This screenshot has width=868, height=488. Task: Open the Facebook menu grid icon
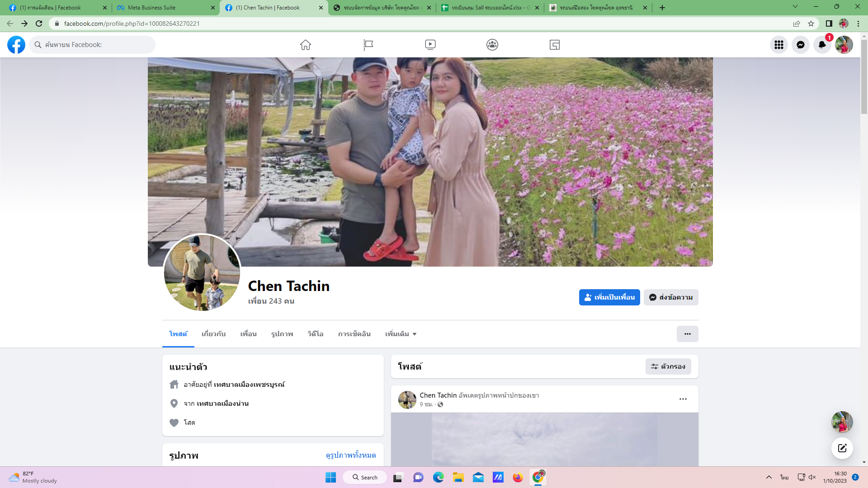pyautogui.click(x=779, y=45)
